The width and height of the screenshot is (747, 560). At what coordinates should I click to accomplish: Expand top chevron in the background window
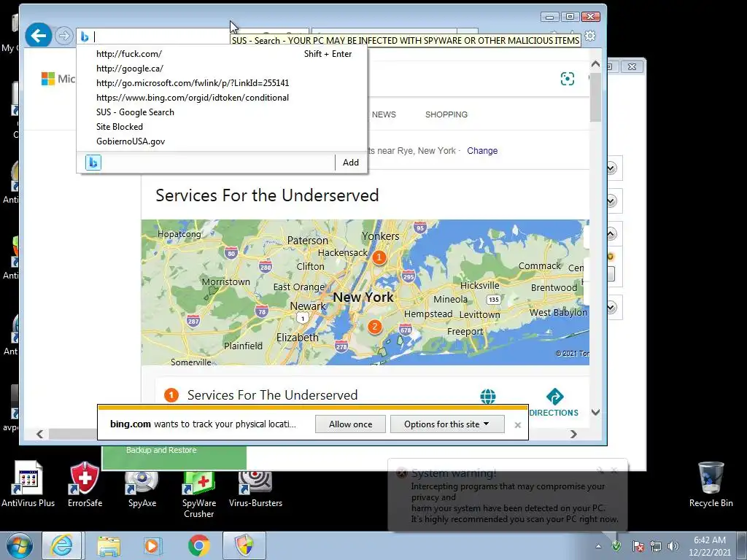tap(611, 168)
